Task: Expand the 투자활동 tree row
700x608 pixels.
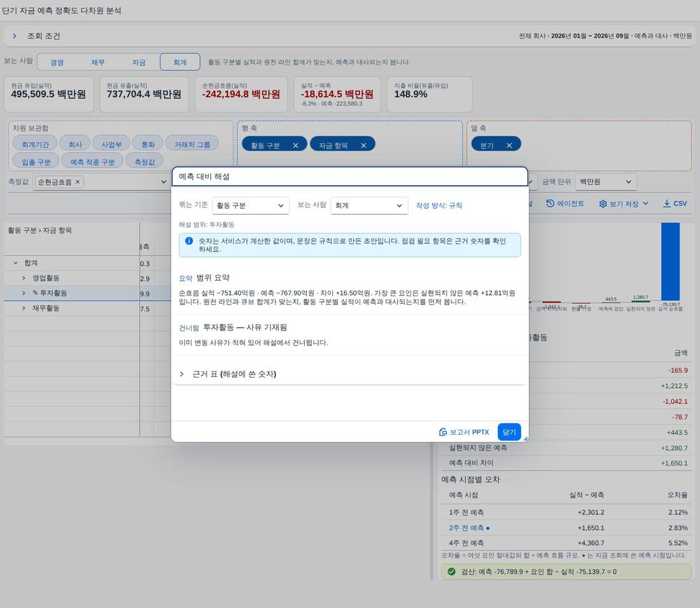Action: (24, 293)
